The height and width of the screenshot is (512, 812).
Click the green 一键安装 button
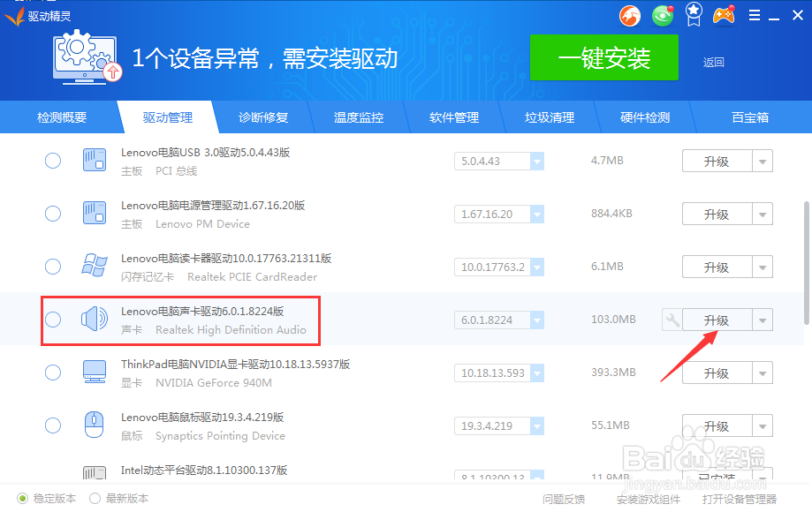(x=603, y=57)
